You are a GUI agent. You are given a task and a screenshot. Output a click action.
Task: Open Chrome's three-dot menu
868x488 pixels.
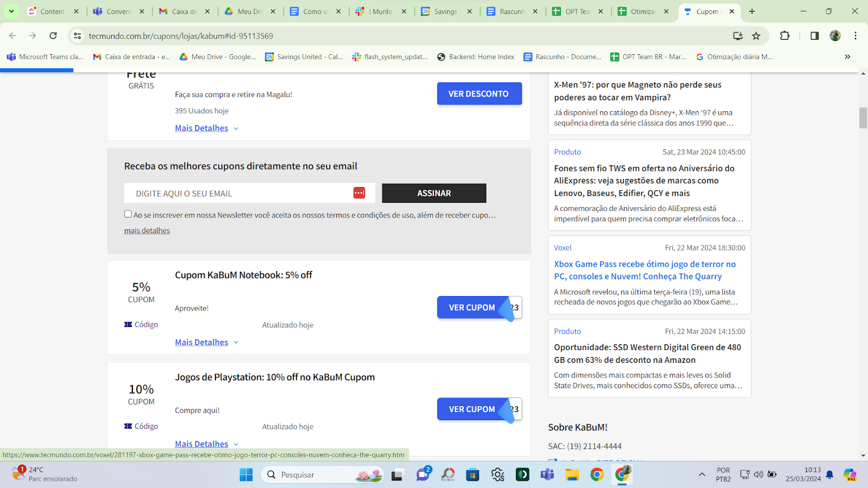click(x=856, y=36)
